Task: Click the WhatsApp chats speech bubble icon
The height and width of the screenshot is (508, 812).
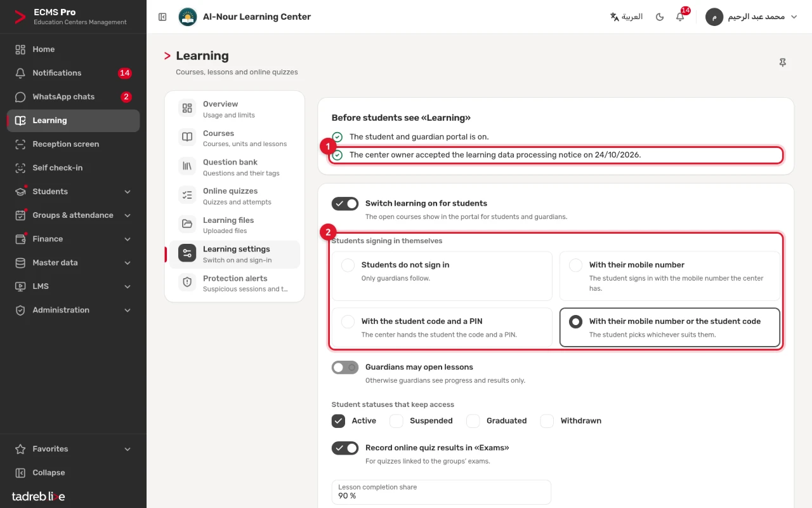Action: [x=20, y=97]
